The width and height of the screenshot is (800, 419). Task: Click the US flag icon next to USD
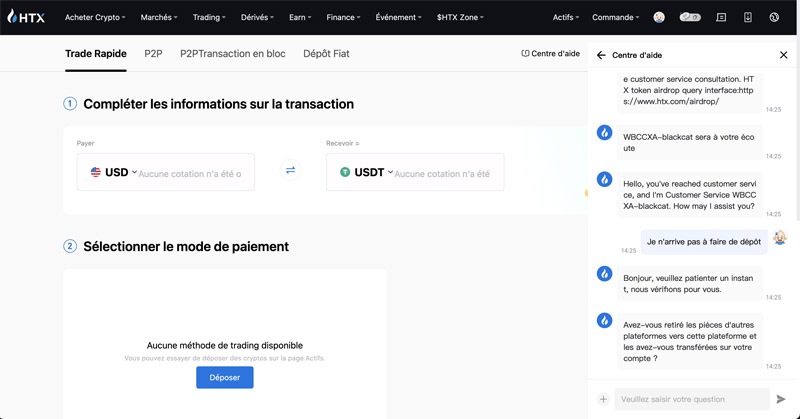pos(95,172)
